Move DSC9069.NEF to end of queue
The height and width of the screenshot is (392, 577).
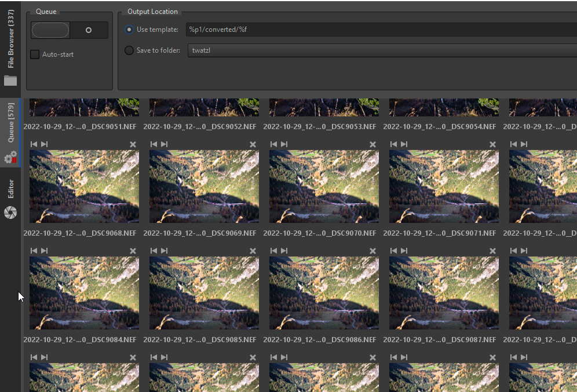point(165,144)
